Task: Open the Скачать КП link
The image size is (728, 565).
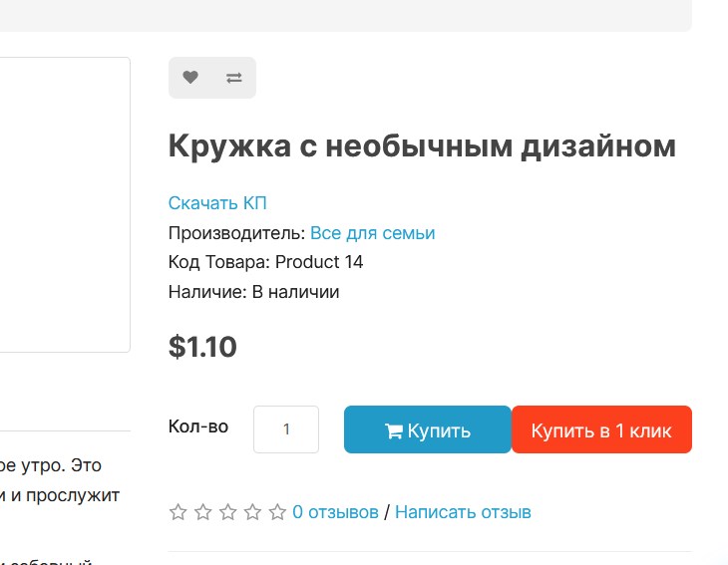Action: [x=217, y=203]
